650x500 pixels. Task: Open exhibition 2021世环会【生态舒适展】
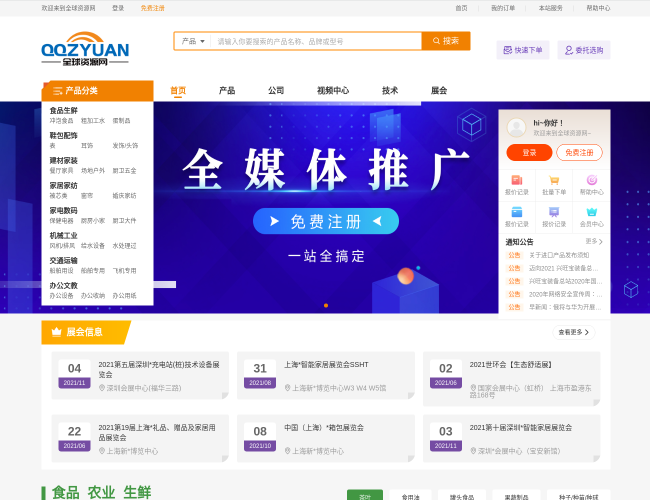tap(511, 365)
